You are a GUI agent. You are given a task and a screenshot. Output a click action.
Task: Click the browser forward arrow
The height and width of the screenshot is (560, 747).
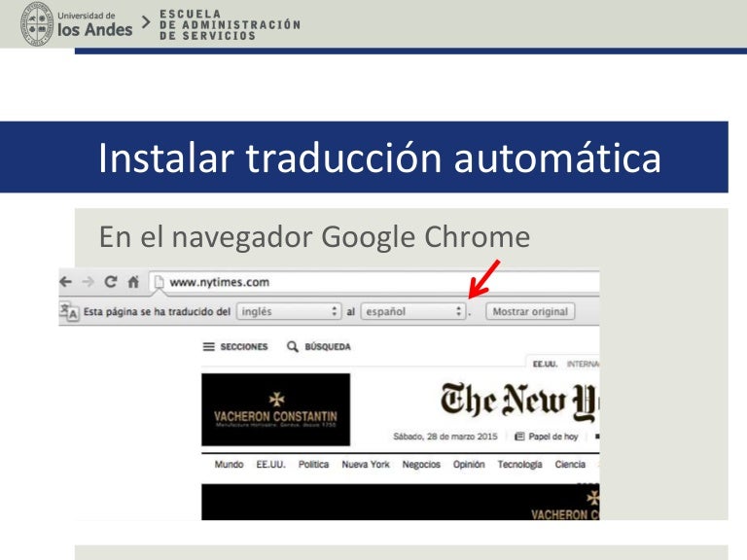[89, 282]
